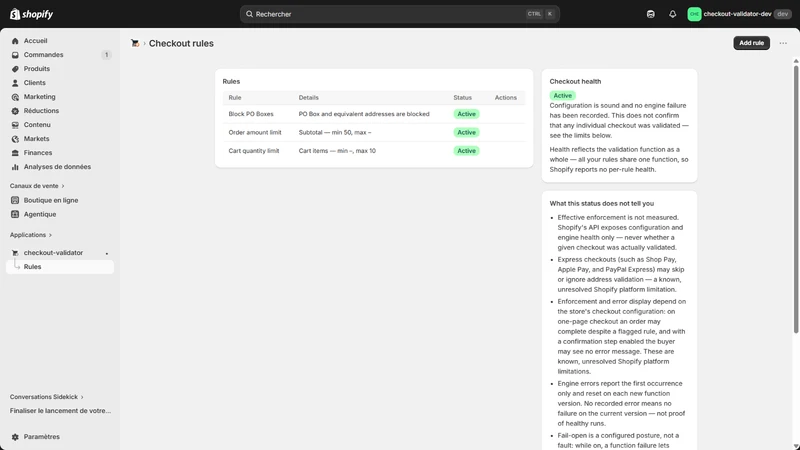Click the Boutique en ligne store icon

[15, 200]
